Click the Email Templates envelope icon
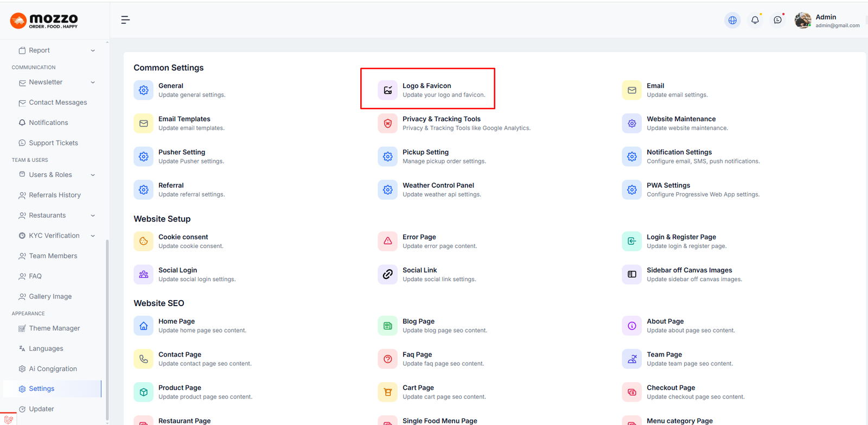The height and width of the screenshot is (425, 868). tap(144, 123)
